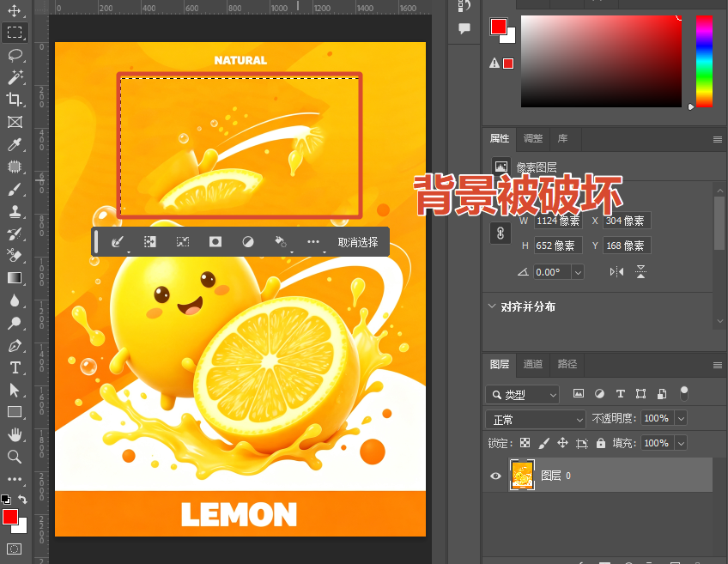
Task: Toggle lock position
Action: click(x=562, y=443)
